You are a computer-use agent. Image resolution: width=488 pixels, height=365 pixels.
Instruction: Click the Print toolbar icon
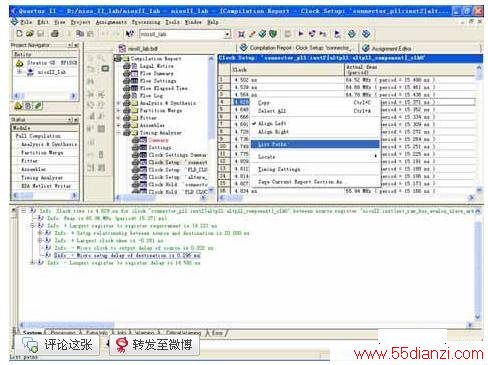pos(55,33)
